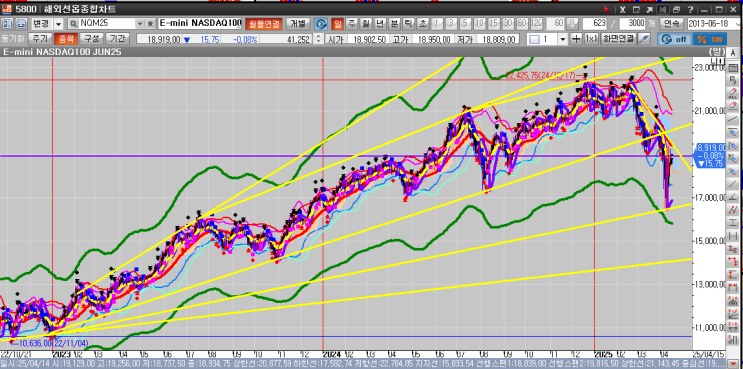The height and width of the screenshot is (369, 743).
Task: Click the 1x1 chart grid icon
Action: tap(591, 39)
